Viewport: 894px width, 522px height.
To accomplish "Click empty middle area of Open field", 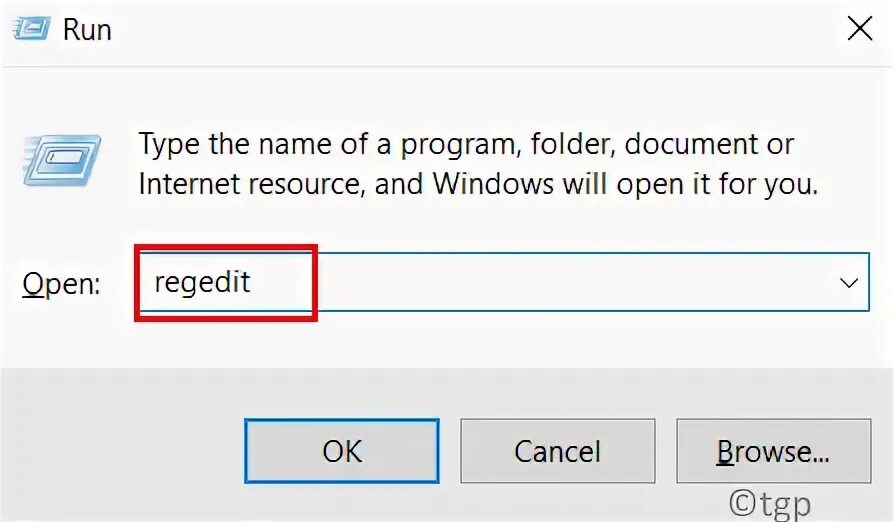I will (x=570, y=283).
